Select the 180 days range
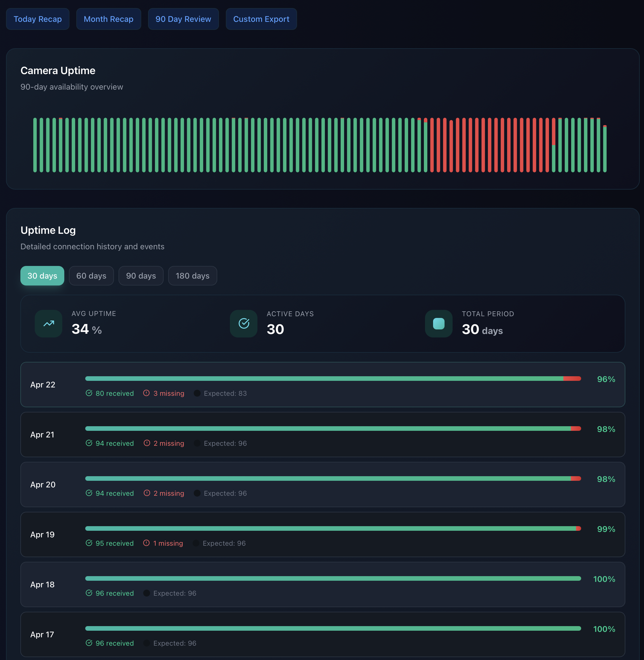This screenshot has width=644, height=660. [193, 275]
